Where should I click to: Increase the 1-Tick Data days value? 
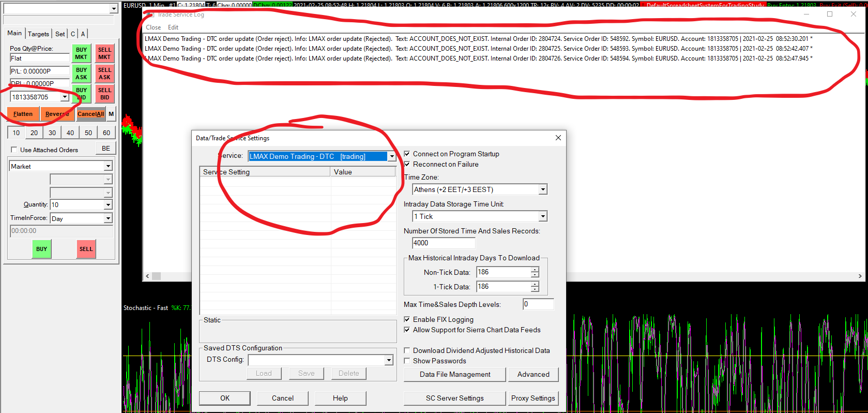click(x=535, y=284)
